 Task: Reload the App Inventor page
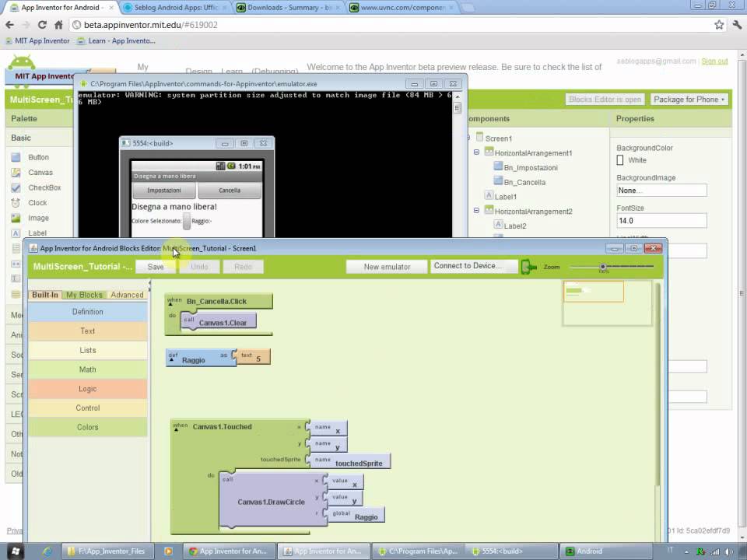42,25
